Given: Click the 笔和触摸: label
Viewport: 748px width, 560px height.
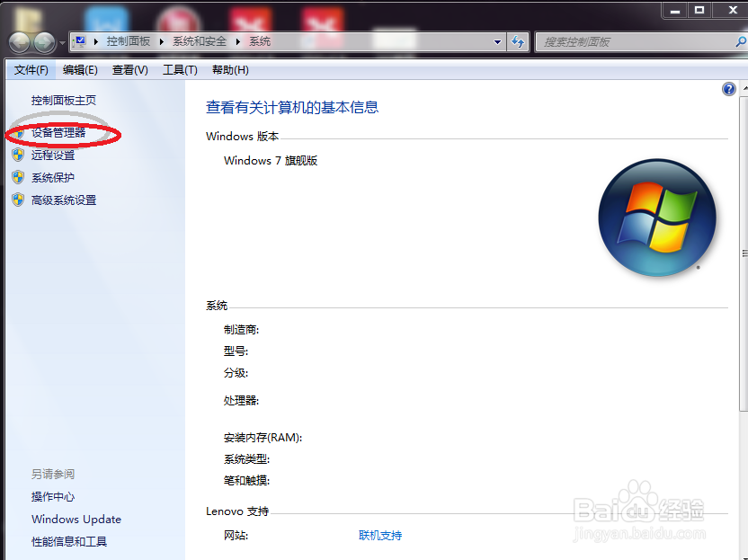Looking at the screenshot, I should coord(246,480).
